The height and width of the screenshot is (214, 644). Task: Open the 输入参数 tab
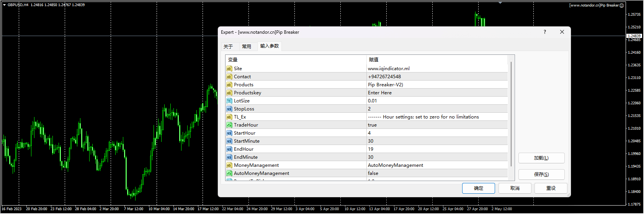(x=270, y=46)
